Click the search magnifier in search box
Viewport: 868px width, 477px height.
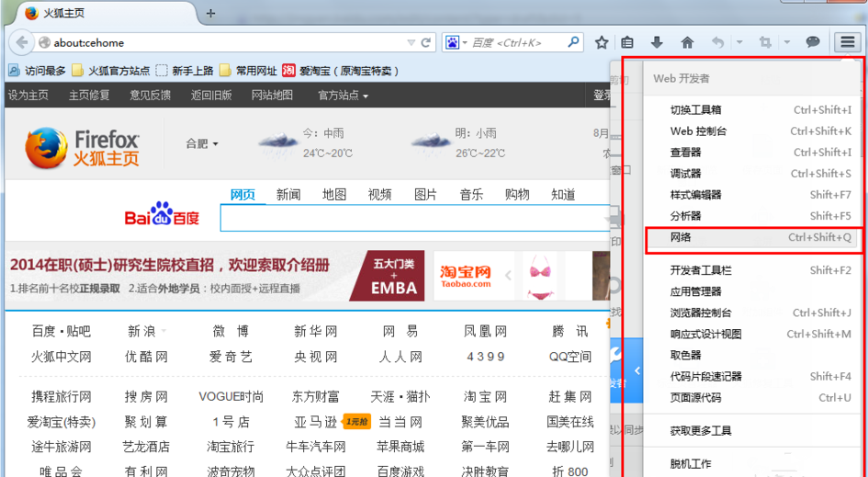(x=573, y=42)
